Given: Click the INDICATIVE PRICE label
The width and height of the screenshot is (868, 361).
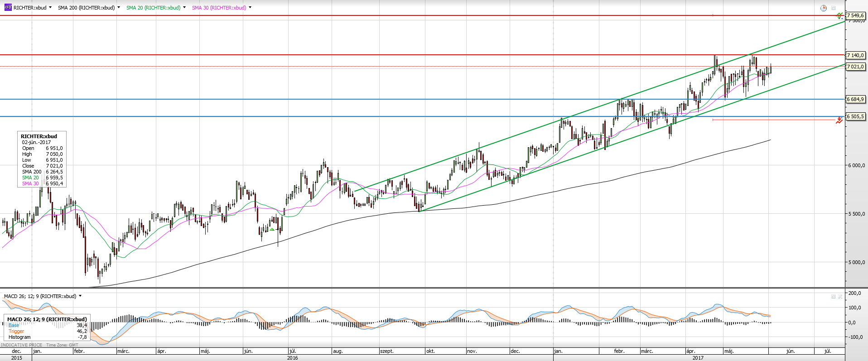Looking at the screenshot, I should coord(21,345).
